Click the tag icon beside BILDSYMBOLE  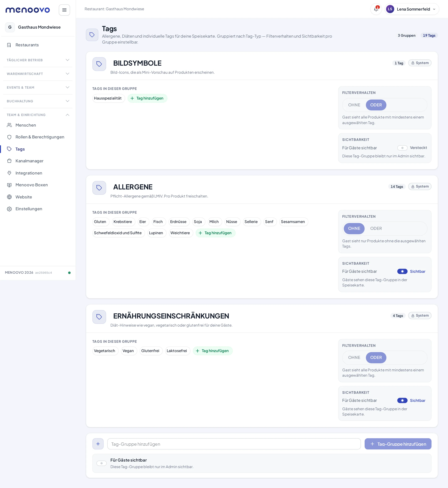click(99, 64)
